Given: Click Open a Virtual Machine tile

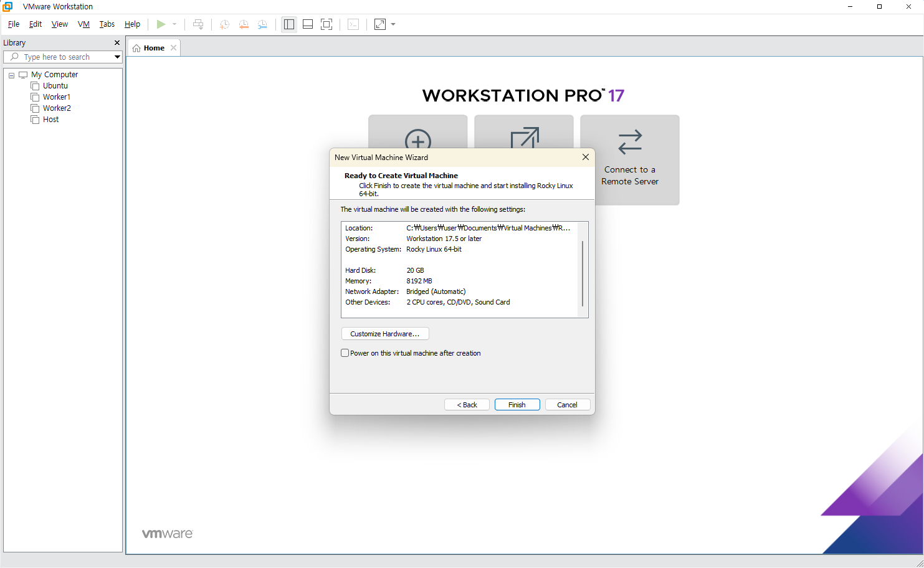Looking at the screenshot, I should [x=524, y=131].
